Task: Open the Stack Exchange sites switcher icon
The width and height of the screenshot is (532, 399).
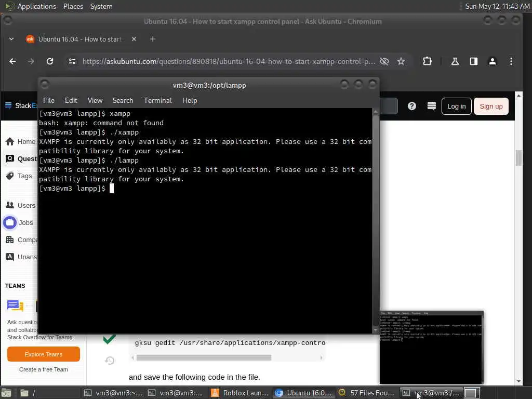Action: pyautogui.click(x=432, y=106)
